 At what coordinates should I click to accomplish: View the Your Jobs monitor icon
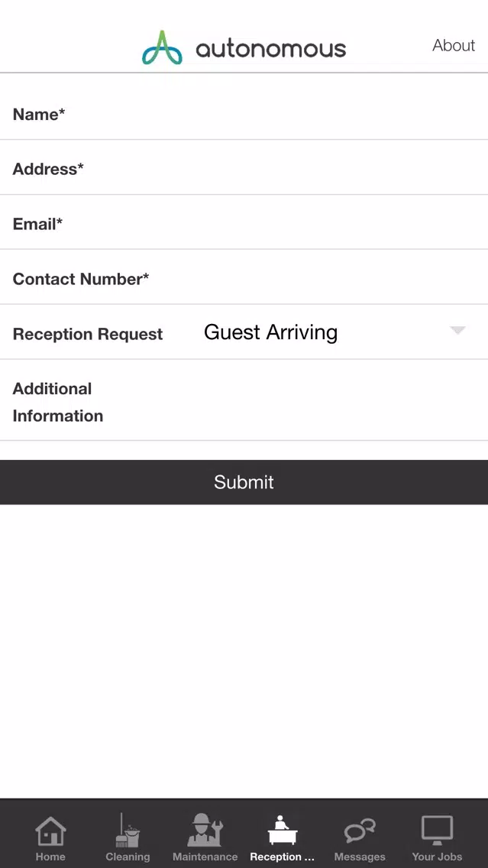pos(437,831)
